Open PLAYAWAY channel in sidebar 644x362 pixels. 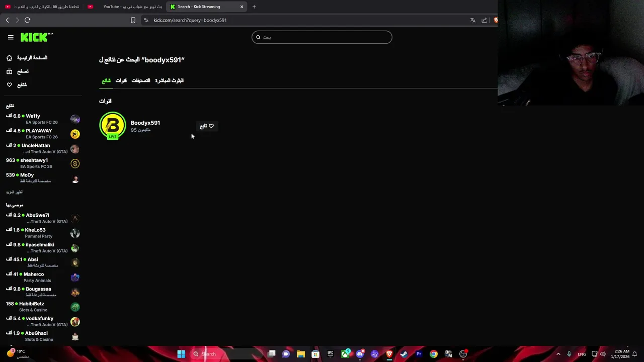(43, 134)
